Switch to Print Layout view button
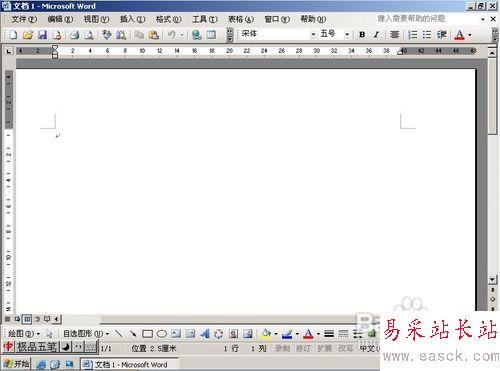The height and width of the screenshot is (371, 500). click(27, 319)
